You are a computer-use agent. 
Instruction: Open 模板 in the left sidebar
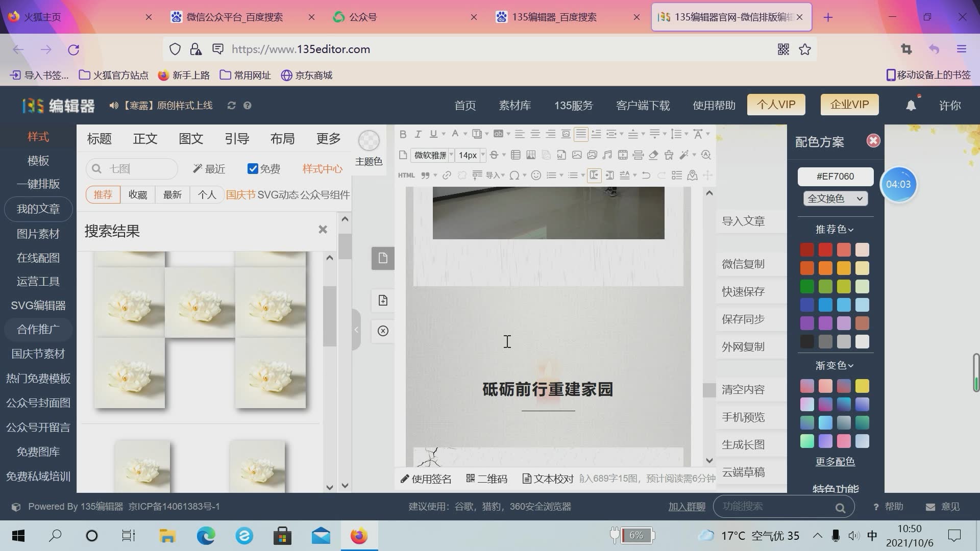[x=38, y=161]
